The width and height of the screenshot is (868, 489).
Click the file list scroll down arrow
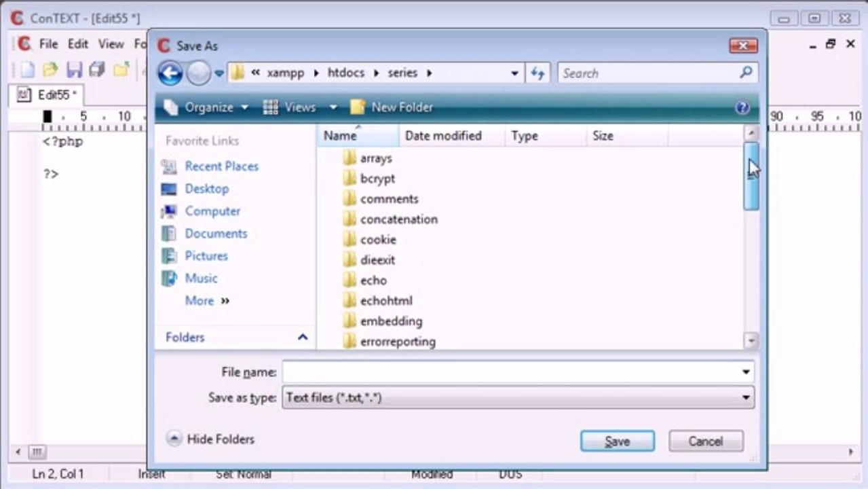coord(751,340)
